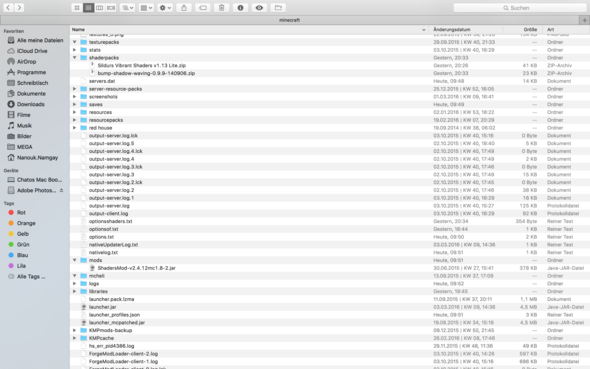Add a new tab with plus button

[584, 20]
